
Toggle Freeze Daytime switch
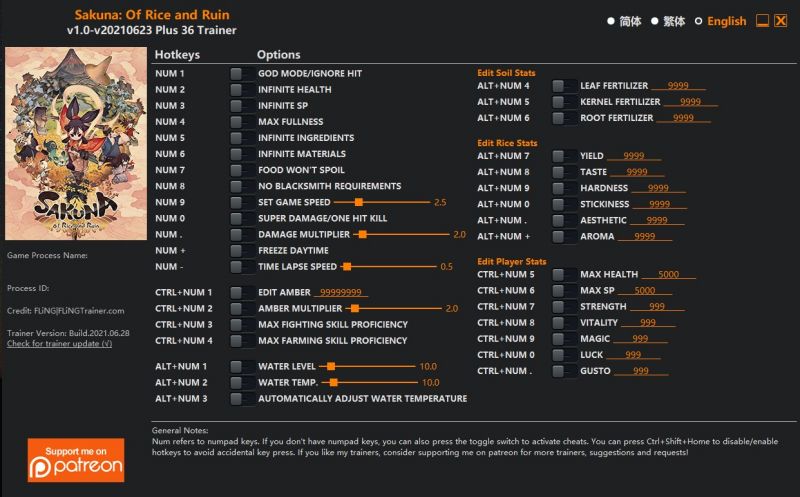point(242,251)
